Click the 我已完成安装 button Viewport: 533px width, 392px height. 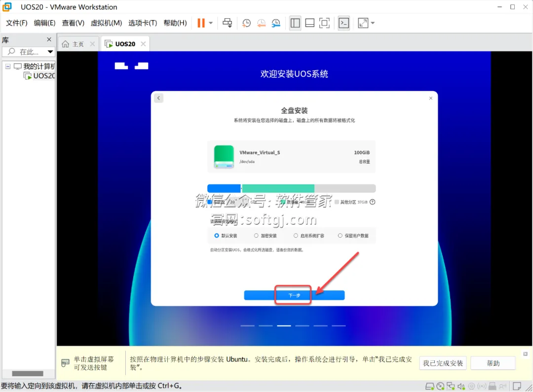click(x=443, y=363)
